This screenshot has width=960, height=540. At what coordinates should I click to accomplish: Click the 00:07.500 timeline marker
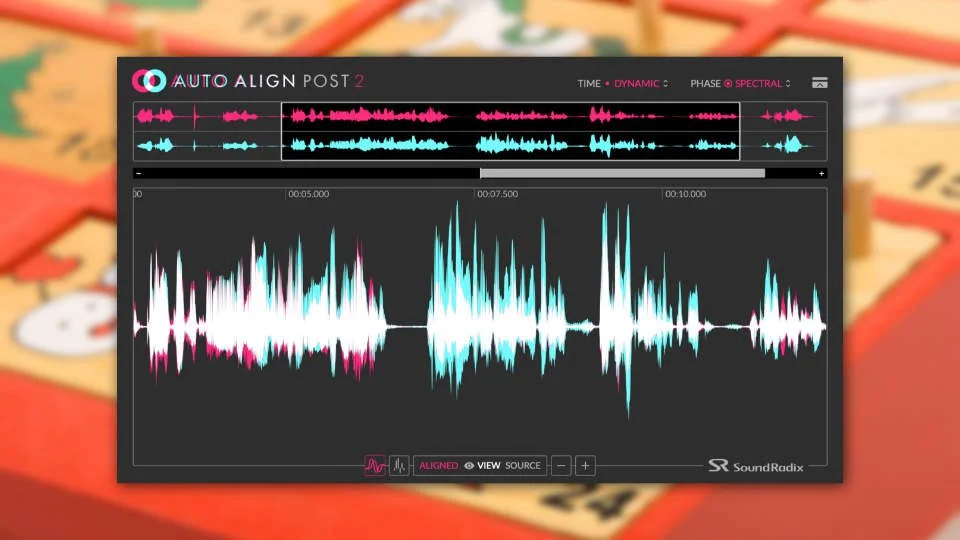click(x=497, y=194)
